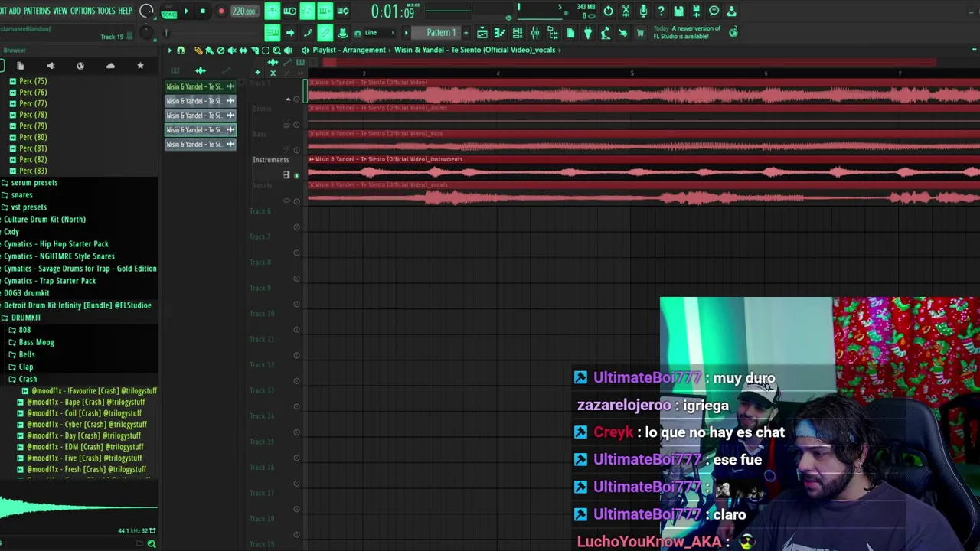
Task: Open the playlist options arrow menu
Action: pos(169,50)
